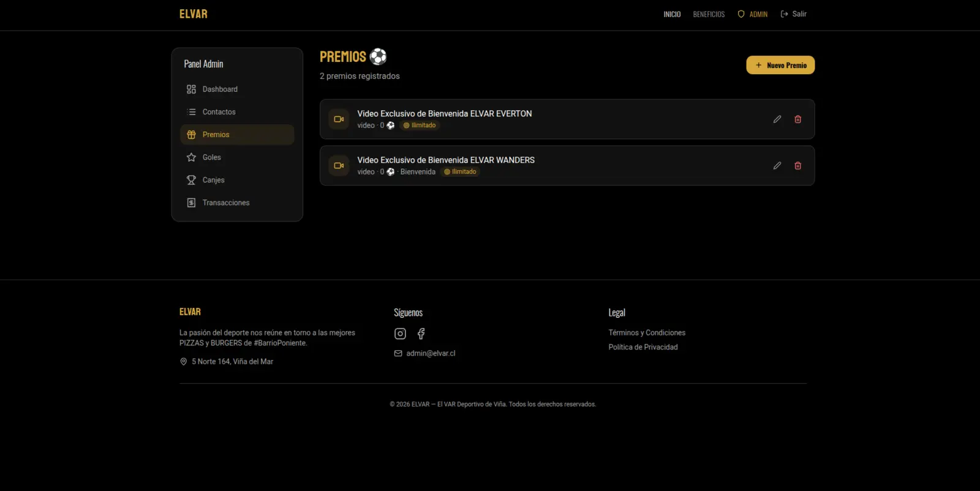This screenshot has height=491, width=980.
Task: Click the trophy icon beside Canjes
Action: (191, 180)
